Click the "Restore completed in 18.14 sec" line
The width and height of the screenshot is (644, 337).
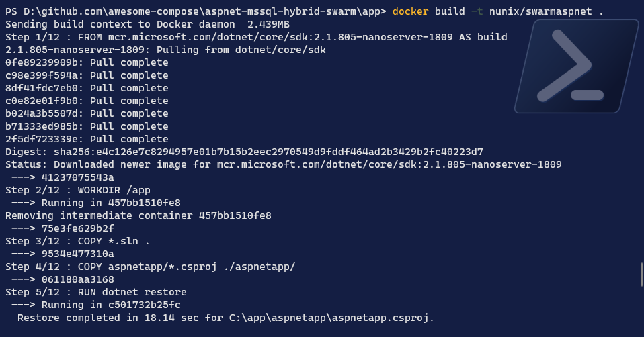point(226,318)
